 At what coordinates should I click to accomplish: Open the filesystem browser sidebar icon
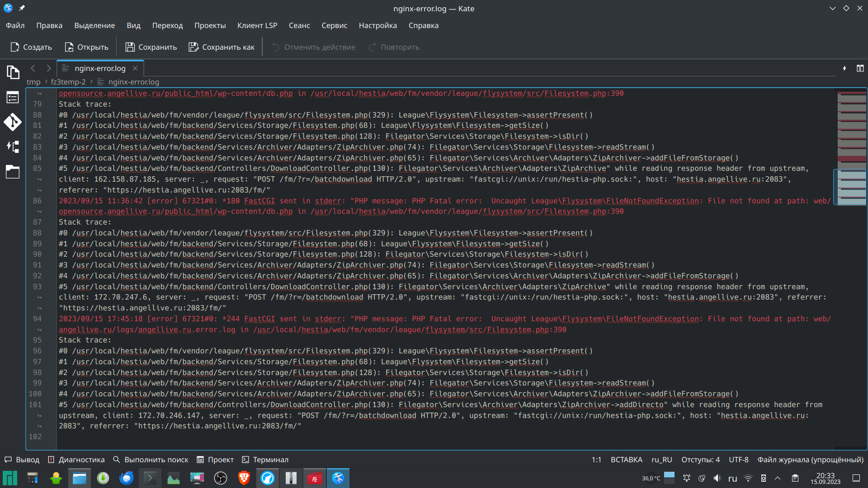[13, 172]
